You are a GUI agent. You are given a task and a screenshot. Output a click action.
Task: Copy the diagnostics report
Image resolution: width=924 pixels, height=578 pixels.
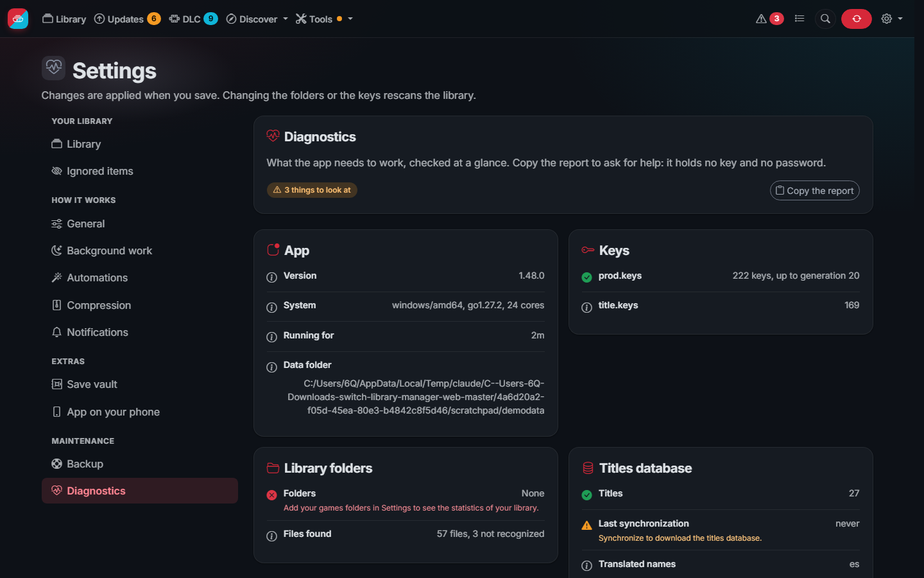(814, 191)
